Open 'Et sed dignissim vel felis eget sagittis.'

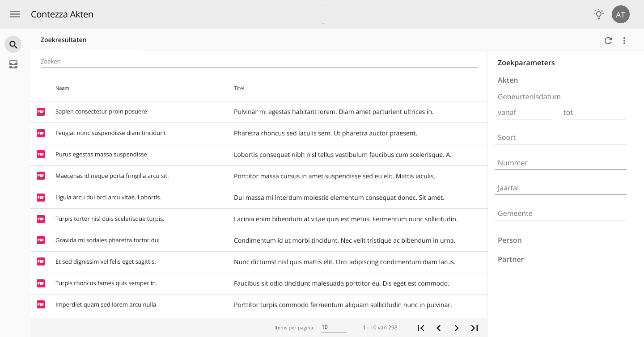106,261
